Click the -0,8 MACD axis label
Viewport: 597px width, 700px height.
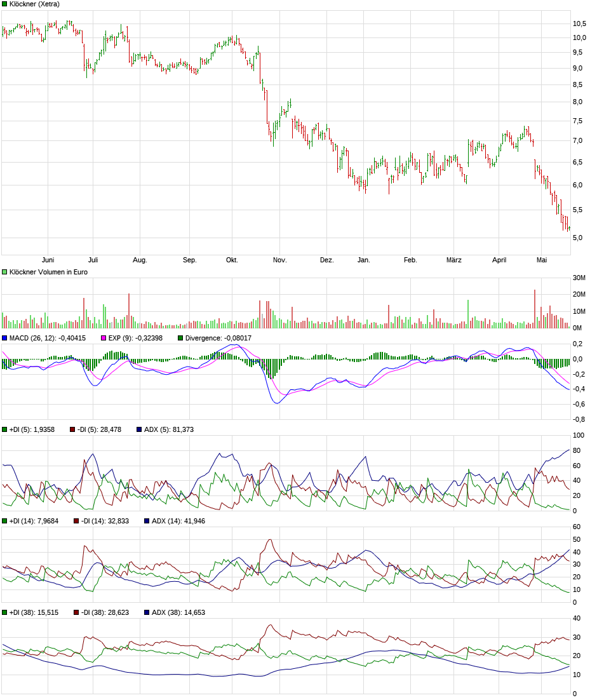579,420
